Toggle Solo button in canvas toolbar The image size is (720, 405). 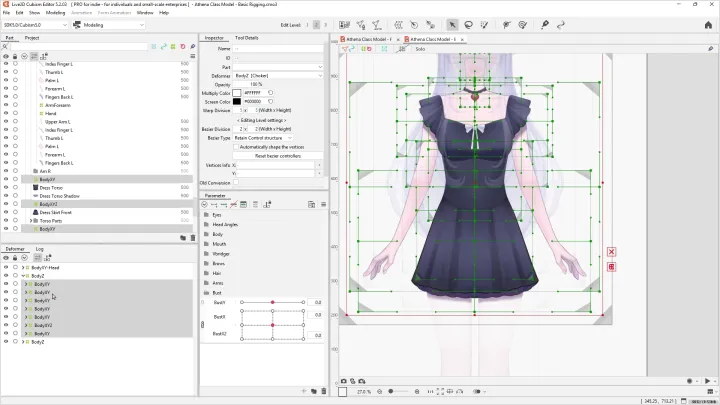pos(420,49)
